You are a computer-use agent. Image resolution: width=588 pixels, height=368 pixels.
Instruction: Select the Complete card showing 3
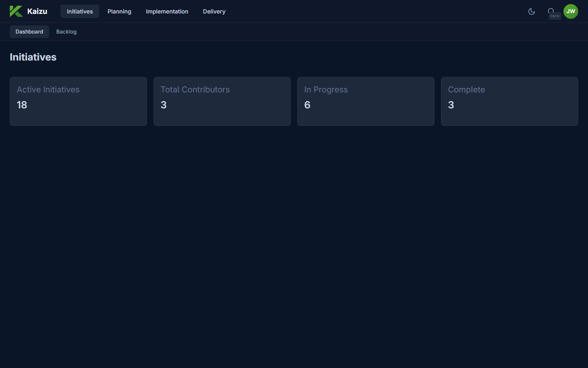tap(509, 101)
